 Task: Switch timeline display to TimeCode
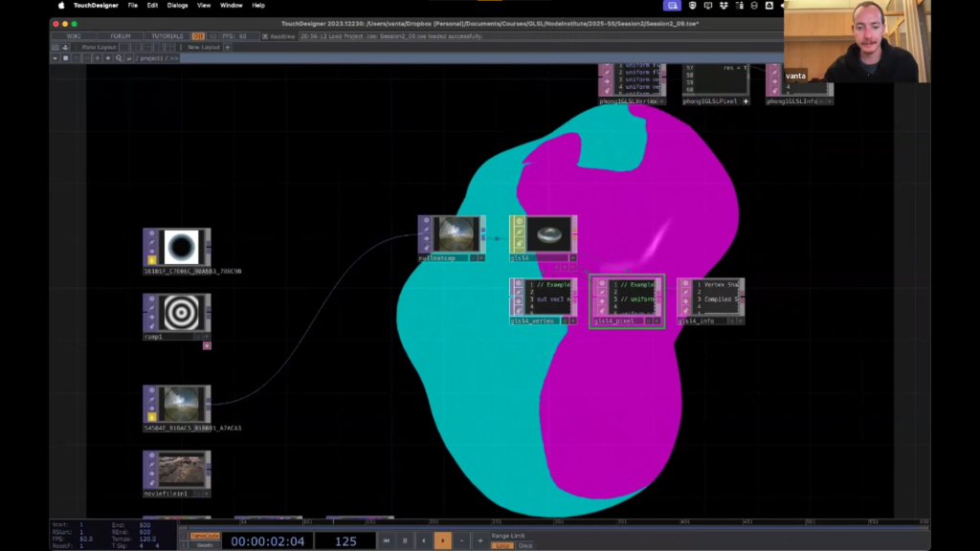205,536
